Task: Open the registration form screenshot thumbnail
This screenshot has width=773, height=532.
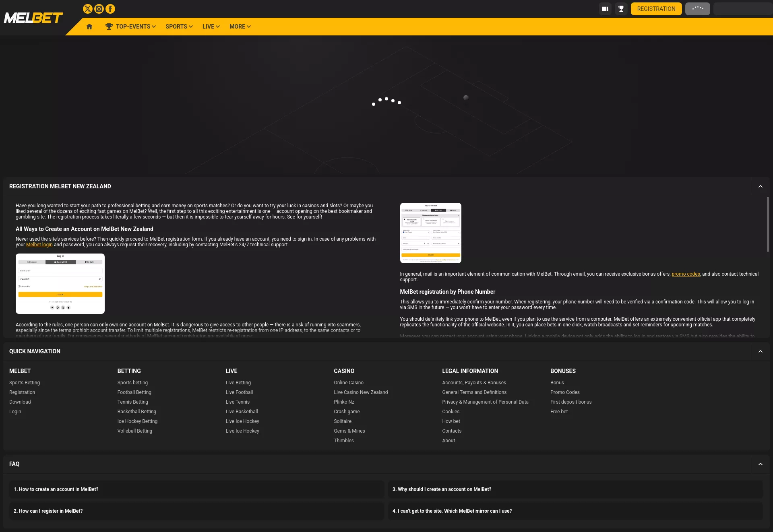Action: (430, 233)
